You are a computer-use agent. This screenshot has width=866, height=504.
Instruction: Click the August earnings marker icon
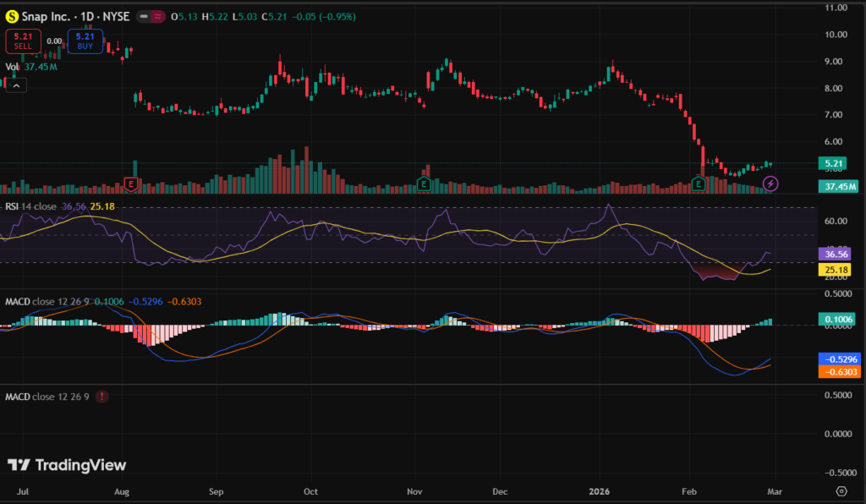[131, 184]
